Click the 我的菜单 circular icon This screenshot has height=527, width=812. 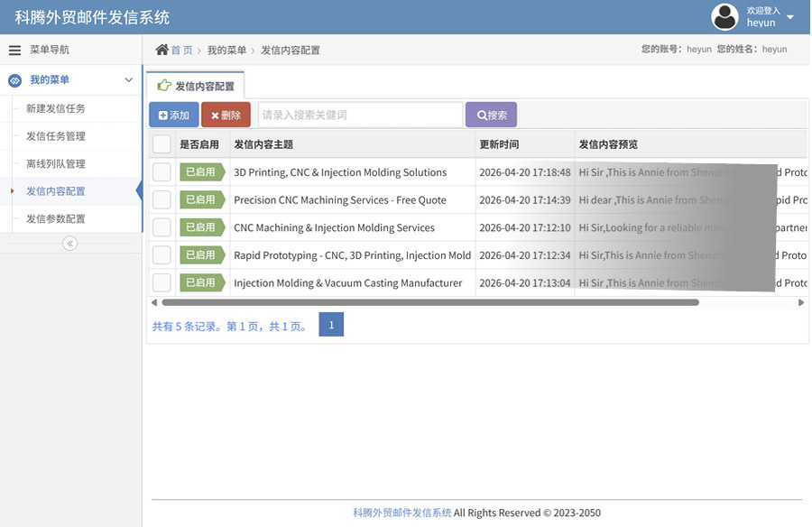(x=14, y=80)
